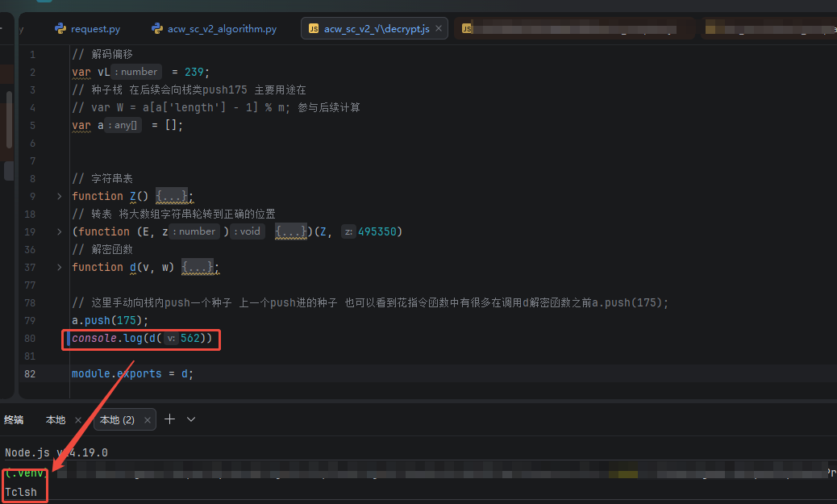
Task: Open the acw_sc_v2_algorithm.py tab
Action: [214, 29]
